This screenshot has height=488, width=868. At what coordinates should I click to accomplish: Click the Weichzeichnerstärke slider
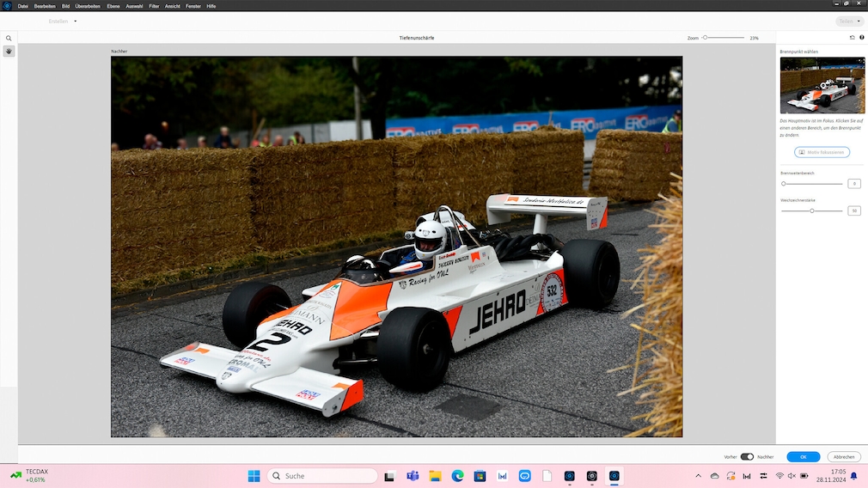pos(811,210)
